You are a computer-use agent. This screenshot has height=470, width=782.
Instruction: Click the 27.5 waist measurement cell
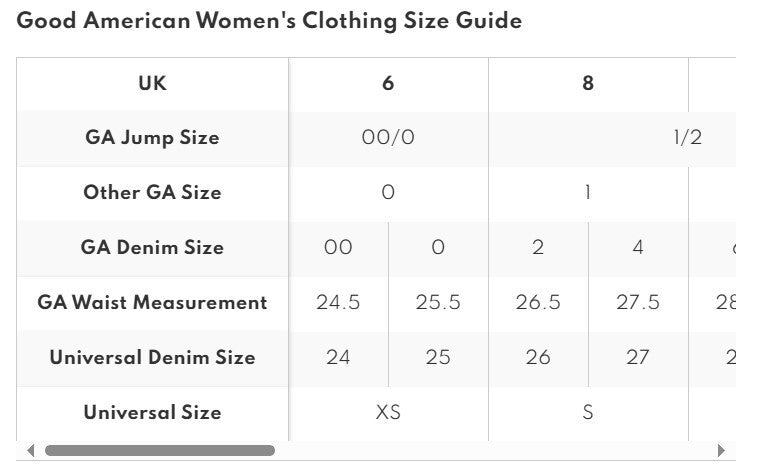pos(638,303)
